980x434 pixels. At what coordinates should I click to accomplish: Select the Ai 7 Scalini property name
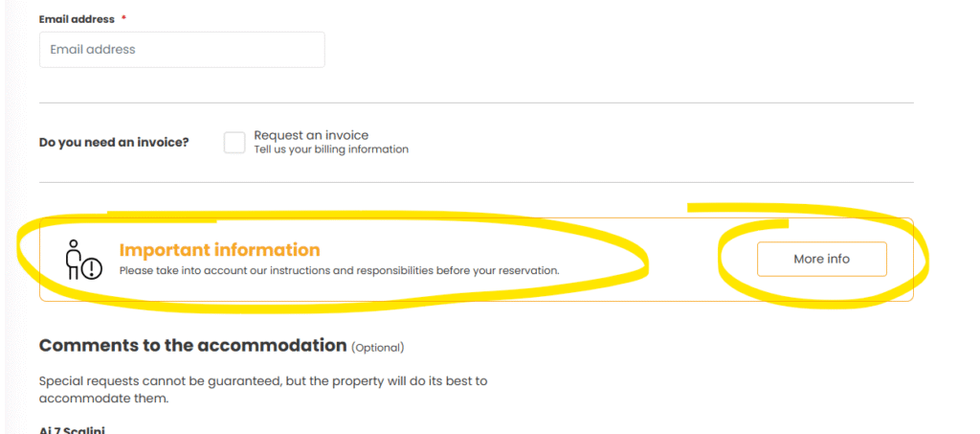[72, 430]
